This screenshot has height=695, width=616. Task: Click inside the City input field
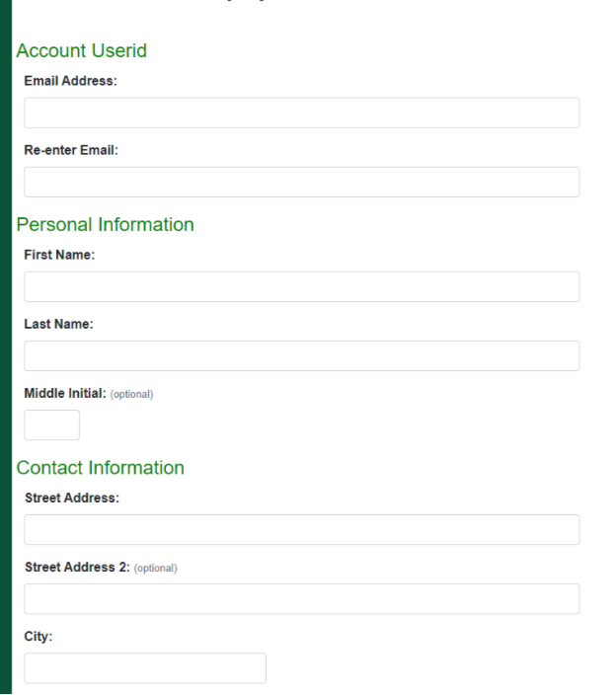[145, 668]
